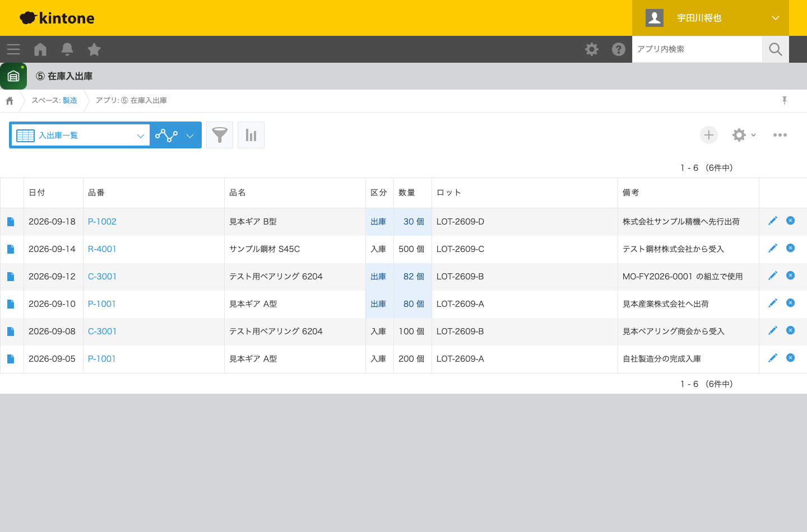807x532 pixels.
Task: Click the アプリ内検索 search field
Action: (x=697, y=49)
